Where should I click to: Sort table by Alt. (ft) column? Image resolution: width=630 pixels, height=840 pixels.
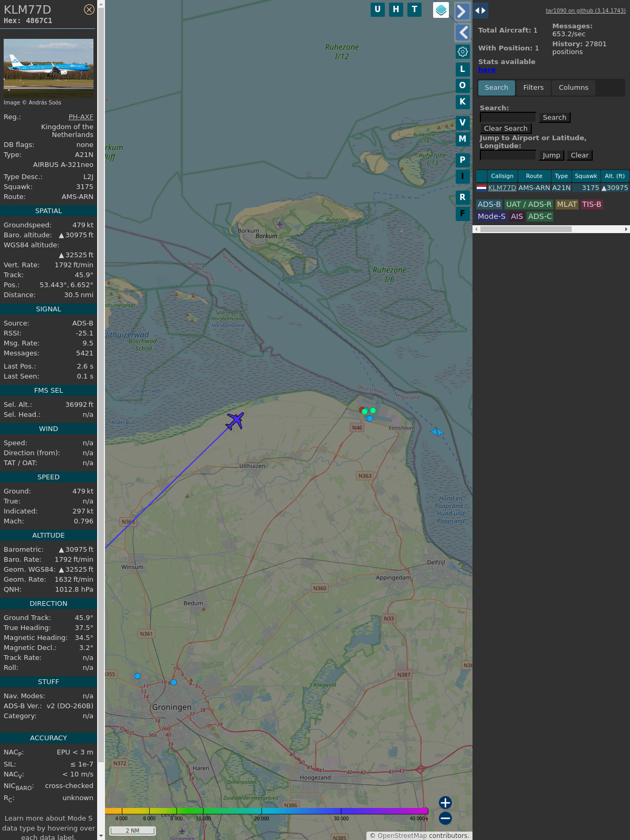click(x=614, y=176)
